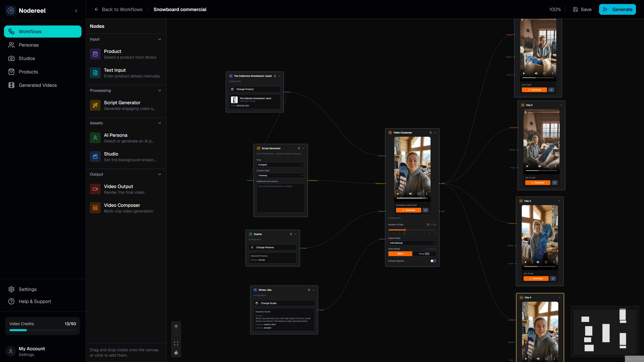Click the Text Input node icon
Viewport: 644px width, 362px height.
click(x=95, y=73)
